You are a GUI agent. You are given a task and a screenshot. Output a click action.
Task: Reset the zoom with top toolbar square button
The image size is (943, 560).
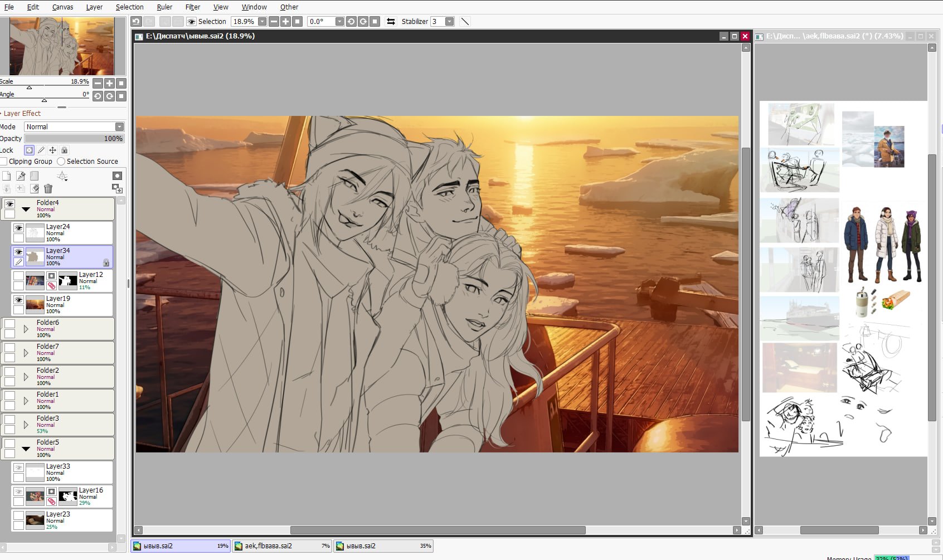coord(298,22)
